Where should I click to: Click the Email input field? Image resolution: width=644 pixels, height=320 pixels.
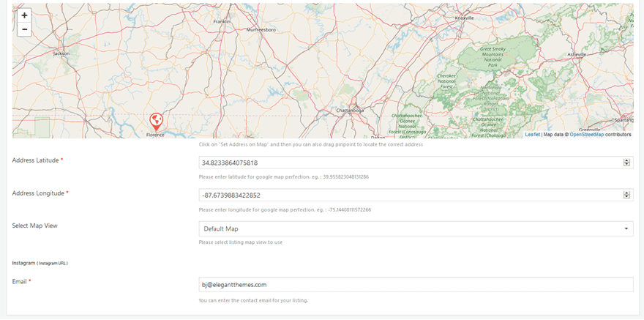[x=416, y=284]
